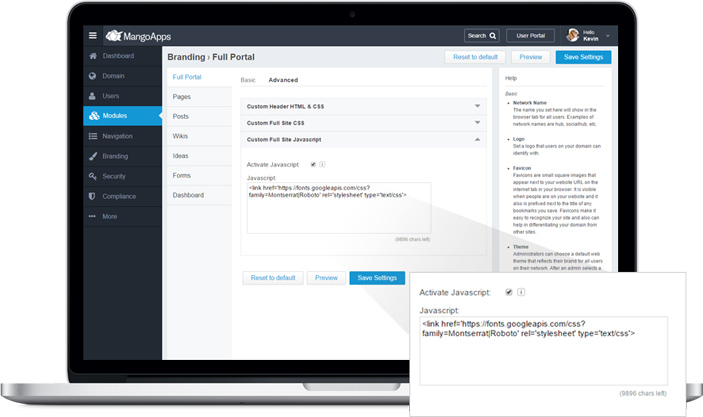Image resolution: width=703 pixels, height=417 pixels.
Task: Click the search magnifier icon
Action: pyautogui.click(x=493, y=35)
